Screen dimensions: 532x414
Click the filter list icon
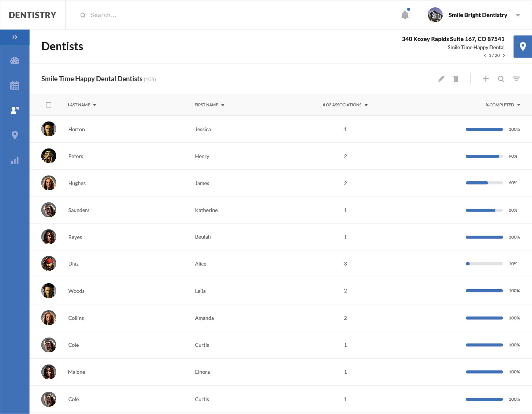516,79
